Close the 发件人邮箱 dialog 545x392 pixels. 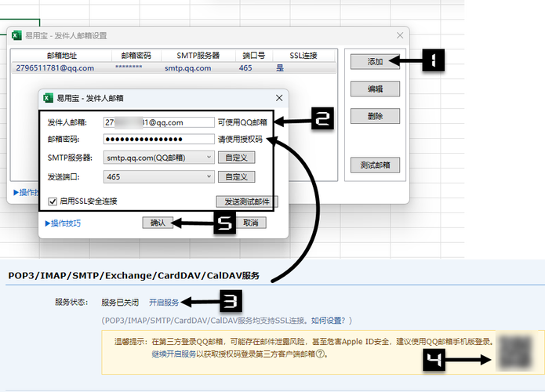(279, 98)
